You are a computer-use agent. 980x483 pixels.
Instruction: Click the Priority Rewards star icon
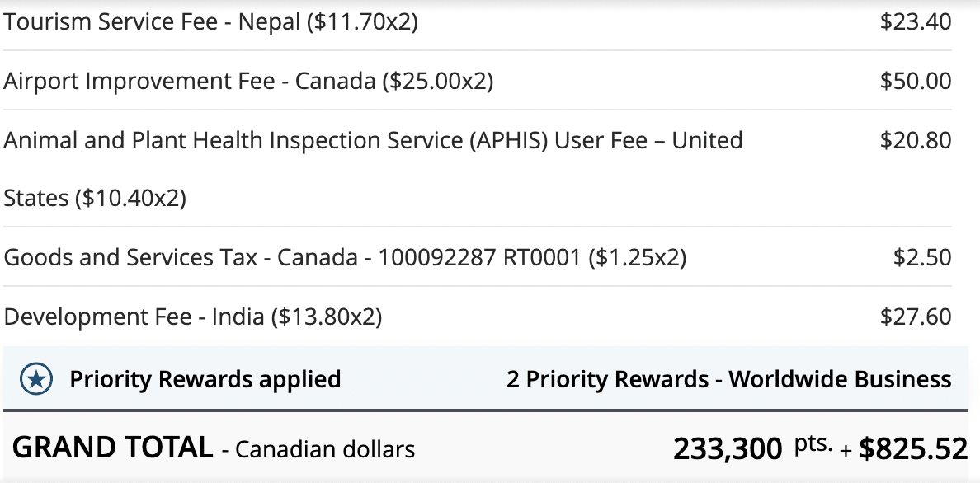click(x=36, y=379)
